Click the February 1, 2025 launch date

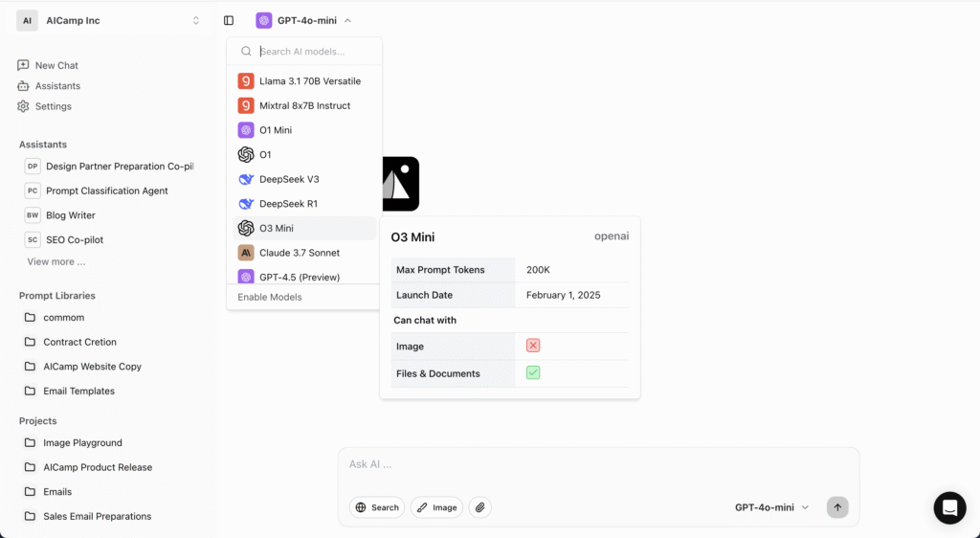pos(563,295)
